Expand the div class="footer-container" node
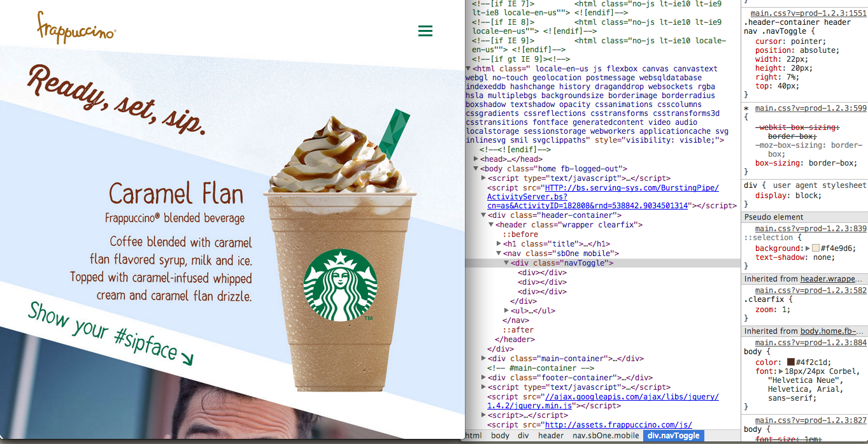 point(484,377)
